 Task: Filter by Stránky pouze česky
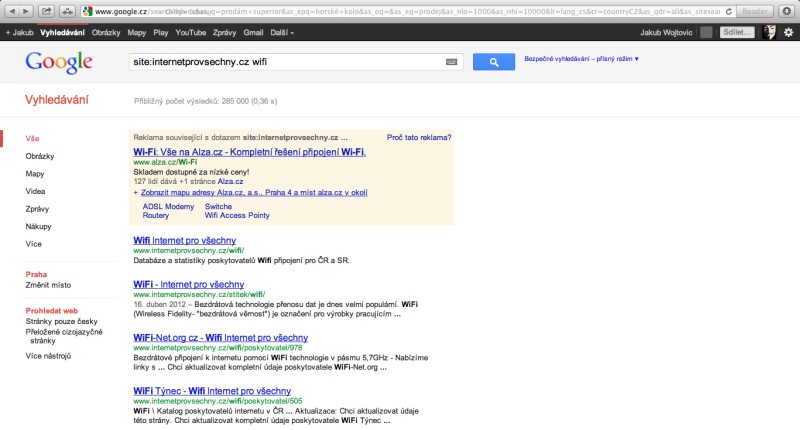61,321
